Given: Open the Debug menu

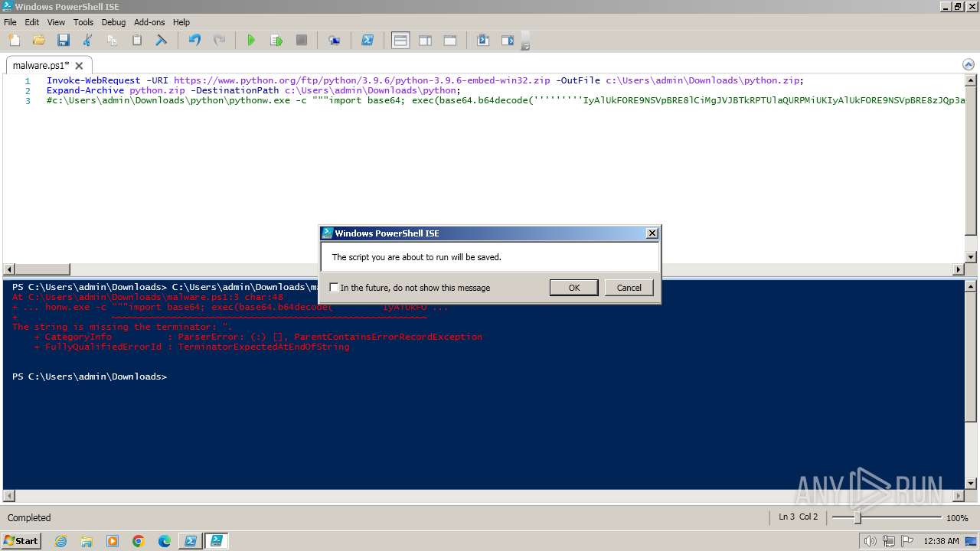Looking at the screenshot, I should click(113, 22).
